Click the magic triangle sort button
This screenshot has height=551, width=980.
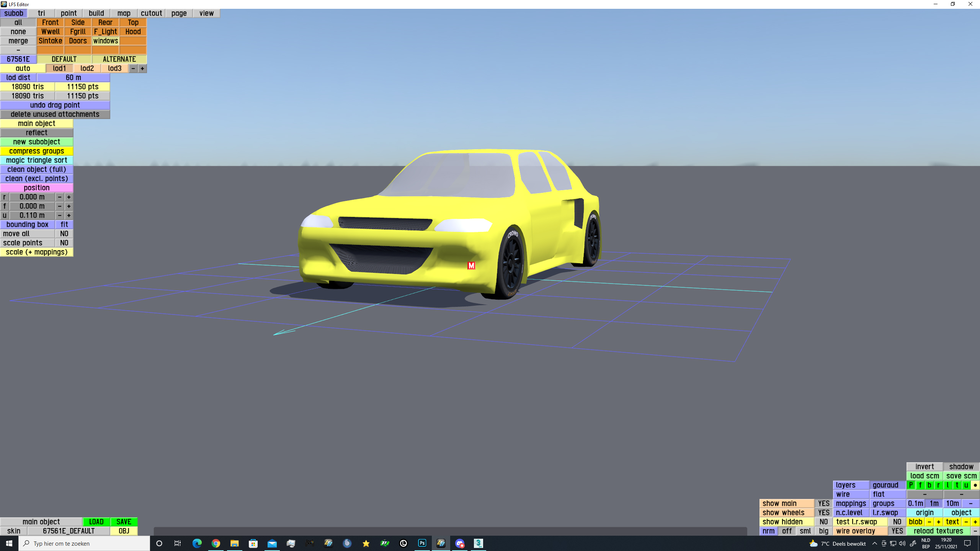click(x=37, y=160)
